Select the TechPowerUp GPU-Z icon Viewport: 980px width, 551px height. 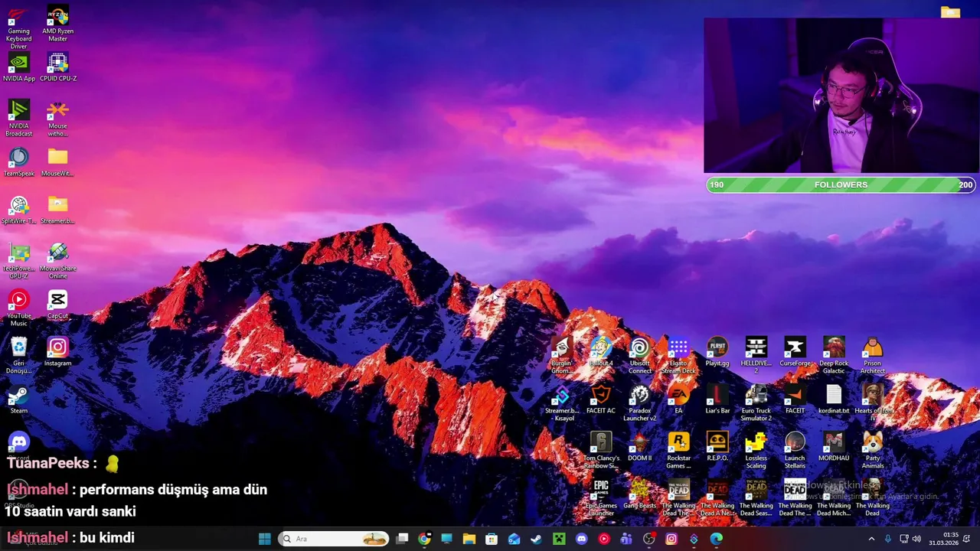19,261
